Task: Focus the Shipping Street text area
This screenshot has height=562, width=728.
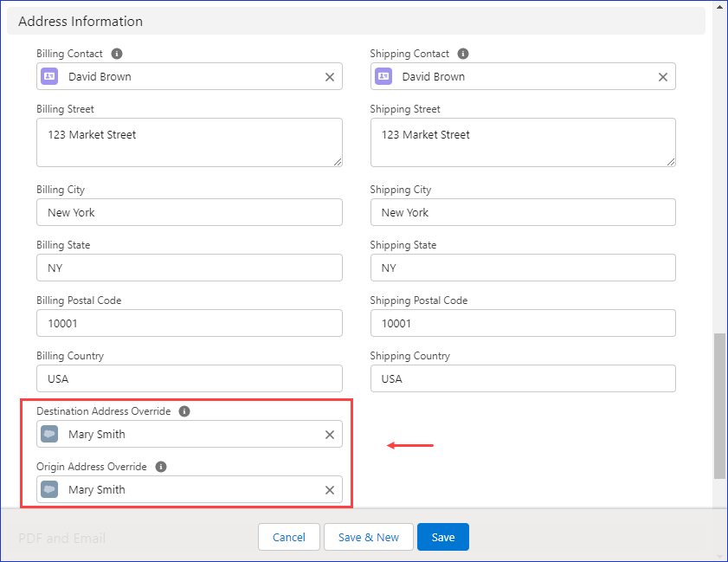Action: pos(523,143)
